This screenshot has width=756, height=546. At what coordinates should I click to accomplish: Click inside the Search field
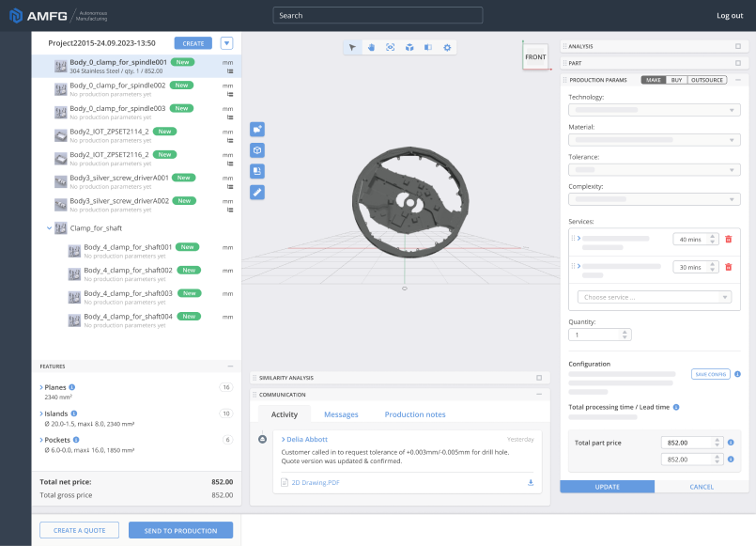coord(378,15)
